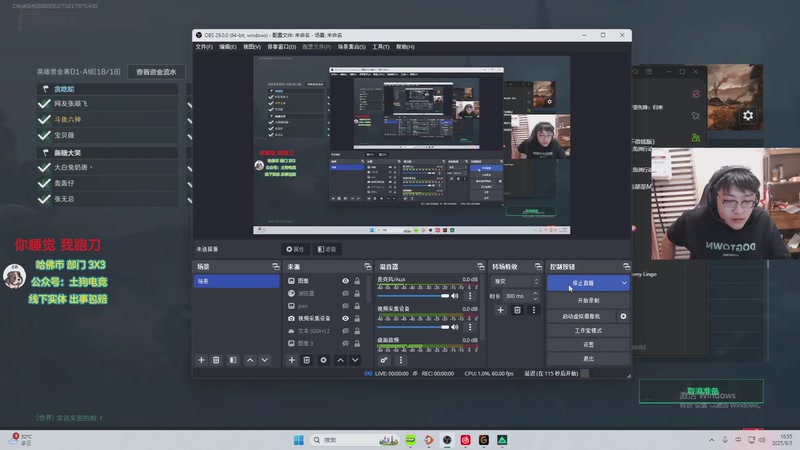The image size is (800, 450).
Task: Open the 工具(T) menu
Action: tap(381, 47)
